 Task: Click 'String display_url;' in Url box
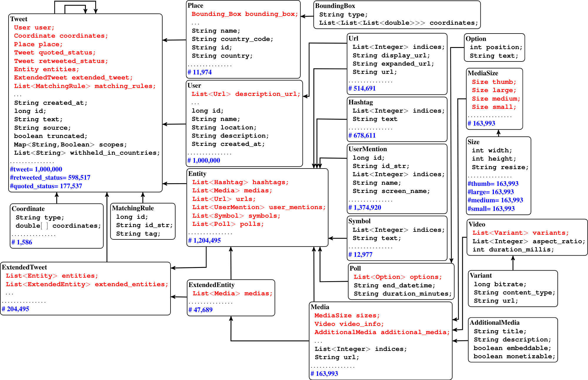pyautogui.click(x=391, y=56)
